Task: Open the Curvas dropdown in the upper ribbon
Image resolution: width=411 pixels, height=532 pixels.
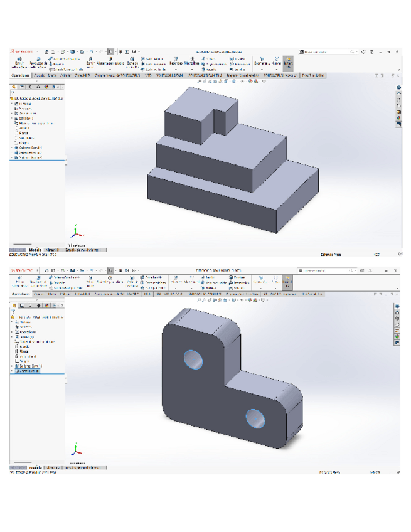Action: (x=277, y=63)
